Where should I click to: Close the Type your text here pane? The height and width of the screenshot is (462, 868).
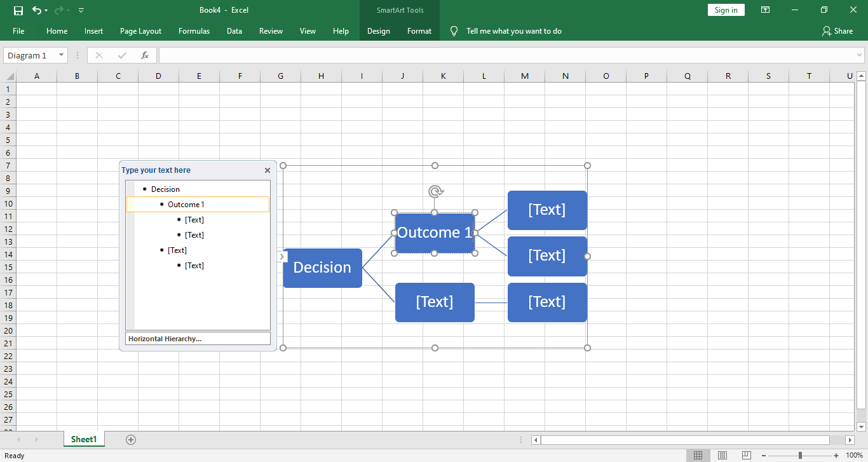coord(267,170)
